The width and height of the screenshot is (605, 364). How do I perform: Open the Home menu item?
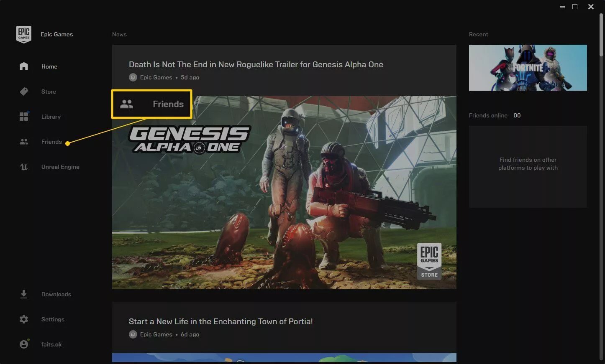tap(49, 66)
